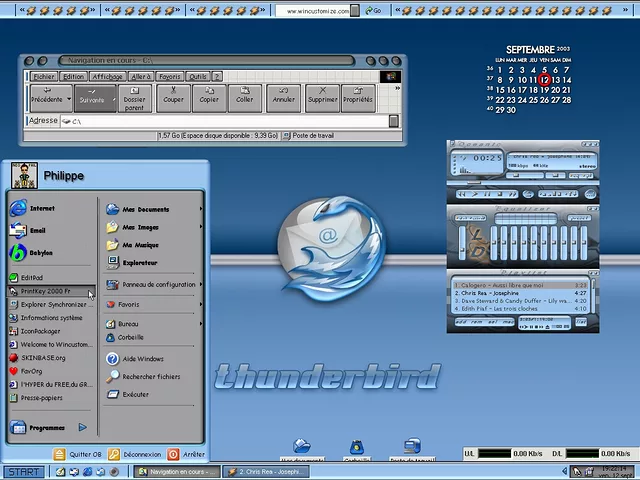Open the Favoris menu in explorer
The height and width of the screenshot is (480, 640).
click(x=170, y=76)
